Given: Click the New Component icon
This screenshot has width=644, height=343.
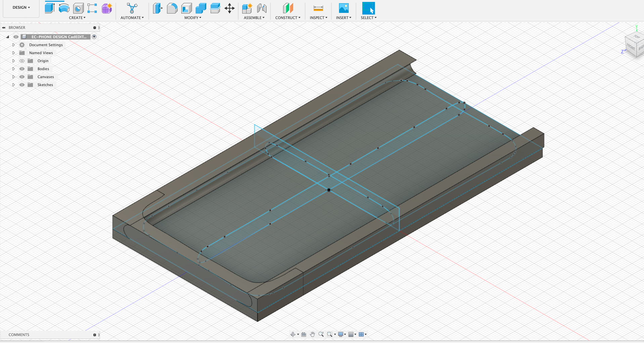Looking at the screenshot, I should 247,8.
